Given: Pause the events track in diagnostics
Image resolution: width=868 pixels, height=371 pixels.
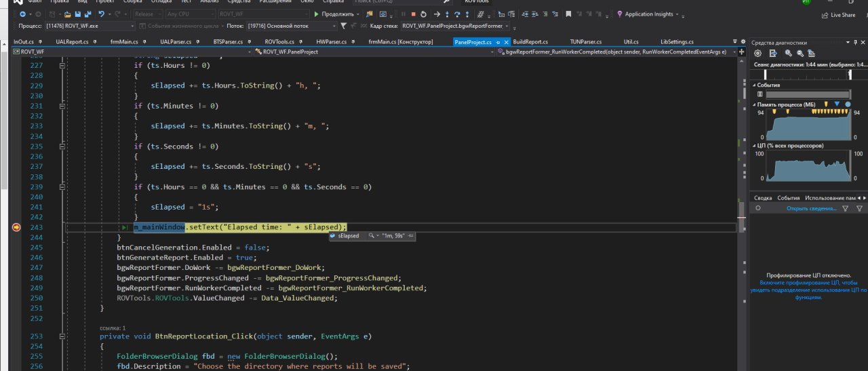Looking at the screenshot, I should pos(759,94).
